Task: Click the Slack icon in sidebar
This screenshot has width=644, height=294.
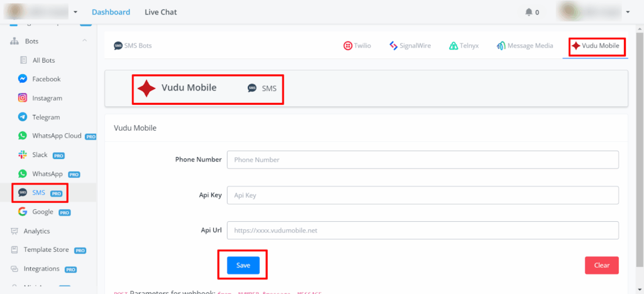Action: (x=23, y=155)
